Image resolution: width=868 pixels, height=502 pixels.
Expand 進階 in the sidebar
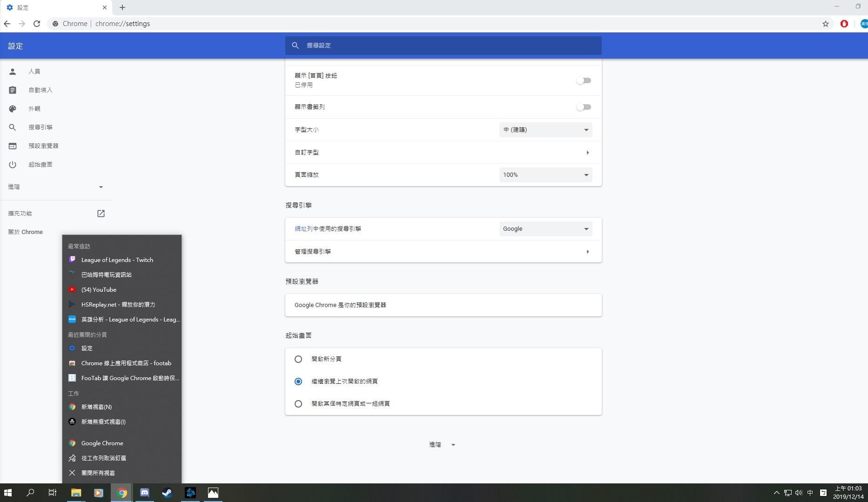[x=56, y=187]
